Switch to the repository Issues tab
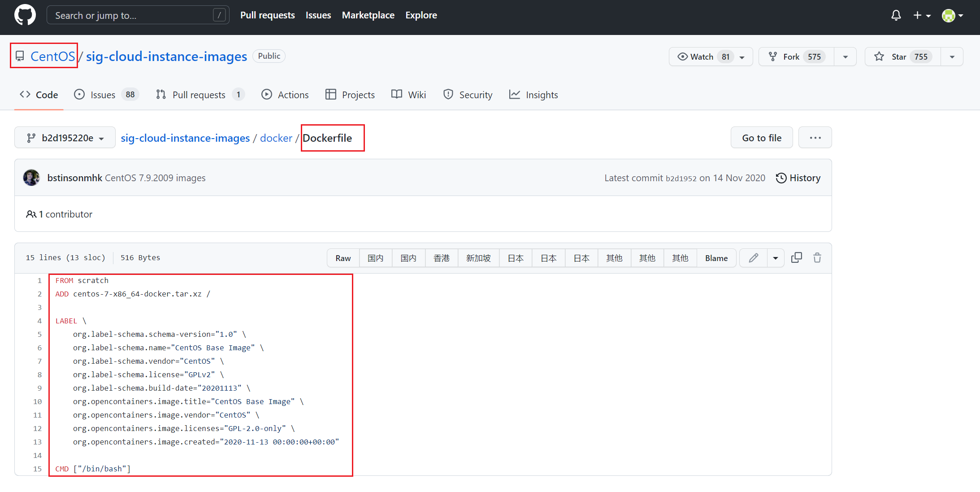This screenshot has height=492, width=980. coord(106,95)
